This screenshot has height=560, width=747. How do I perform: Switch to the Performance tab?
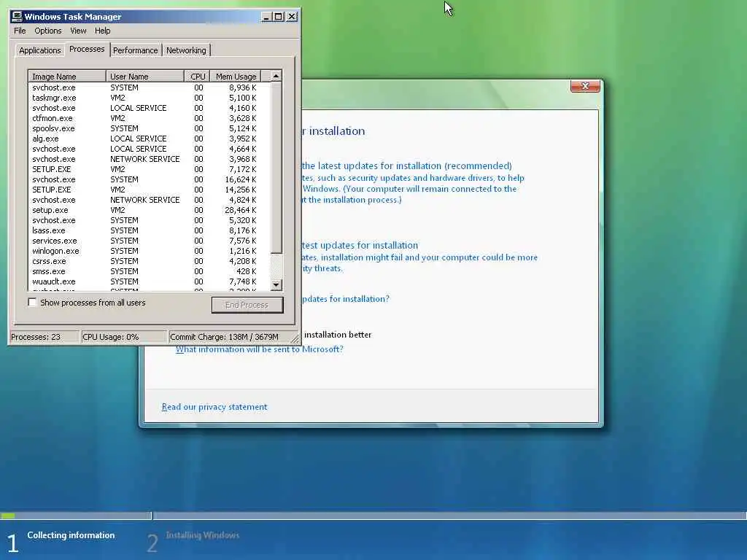point(135,50)
